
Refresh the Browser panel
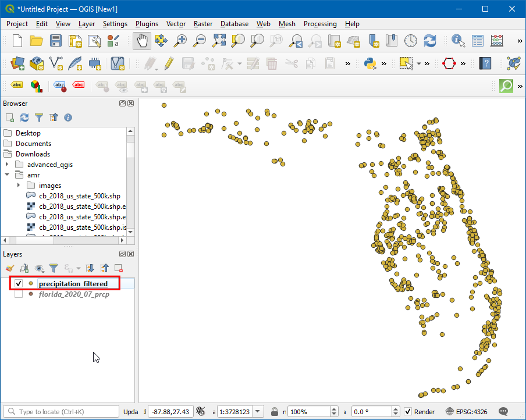click(x=24, y=118)
